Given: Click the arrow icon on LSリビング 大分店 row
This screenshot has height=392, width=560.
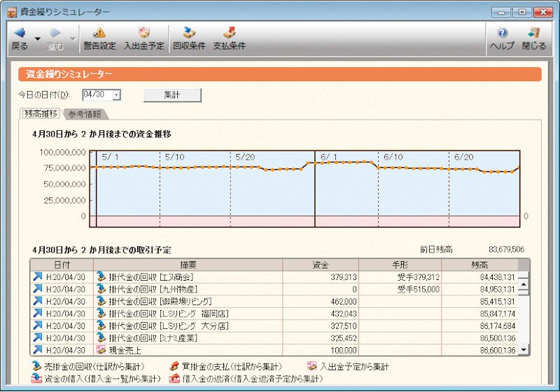Looking at the screenshot, I should coord(38,325).
